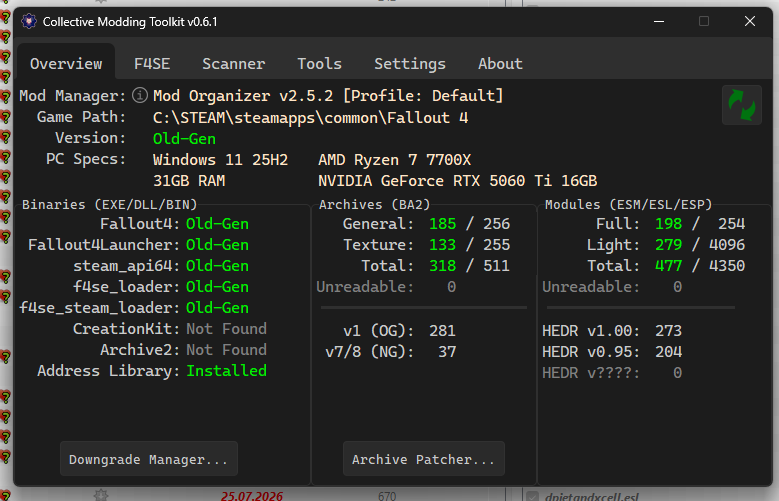Click the Texture archives count 133
Image resolution: width=779 pixels, height=501 pixels.
pos(442,245)
